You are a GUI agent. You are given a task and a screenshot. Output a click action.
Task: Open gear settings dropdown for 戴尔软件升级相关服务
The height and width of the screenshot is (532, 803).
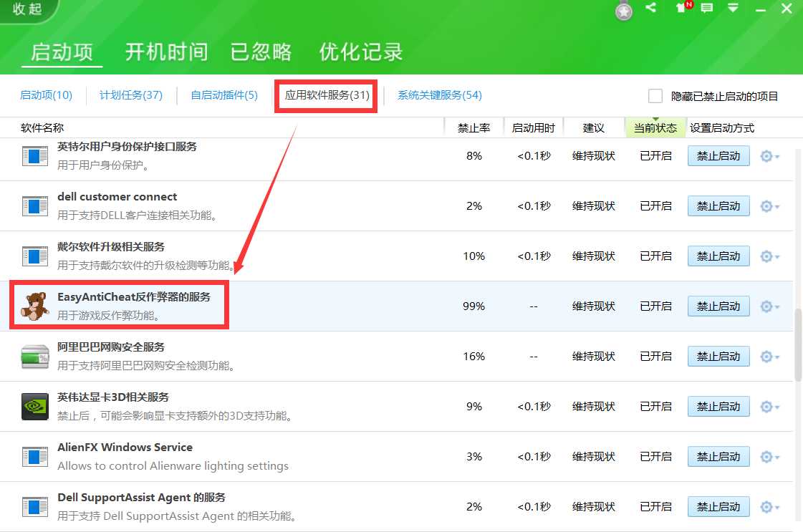click(x=769, y=256)
